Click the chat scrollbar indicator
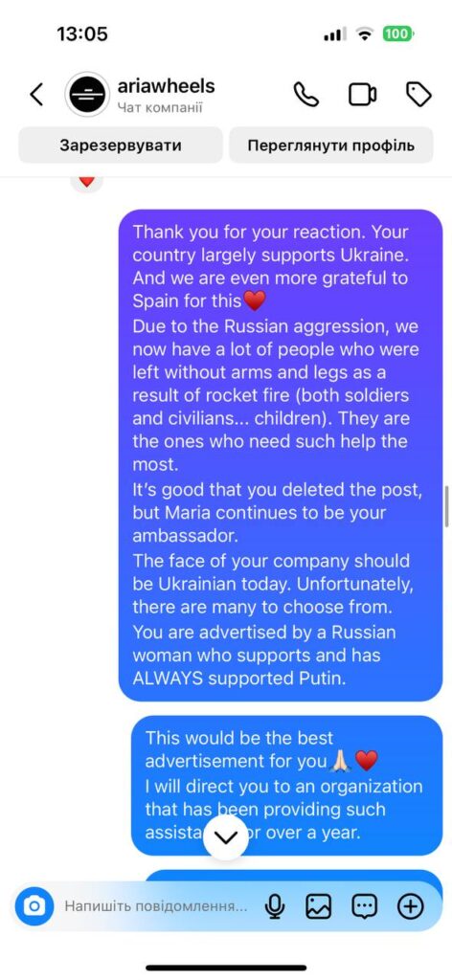The height and width of the screenshot is (980, 452). click(447, 506)
